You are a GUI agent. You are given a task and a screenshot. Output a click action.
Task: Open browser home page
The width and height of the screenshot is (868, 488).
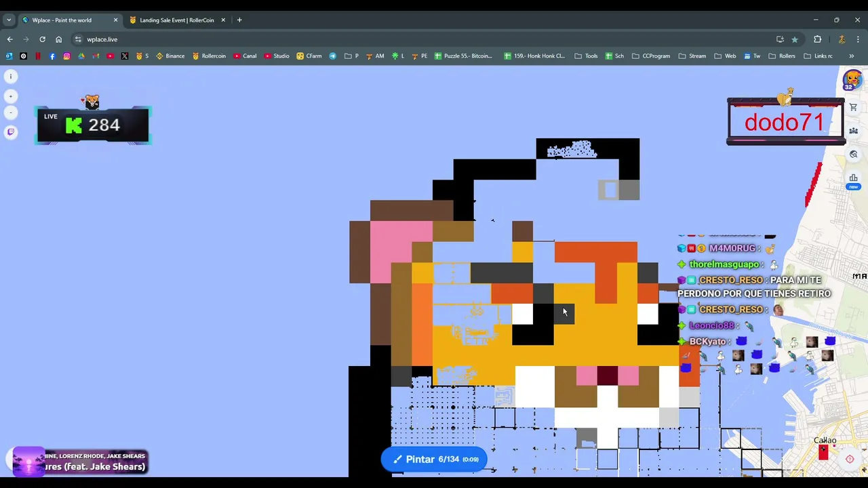point(58,39)
